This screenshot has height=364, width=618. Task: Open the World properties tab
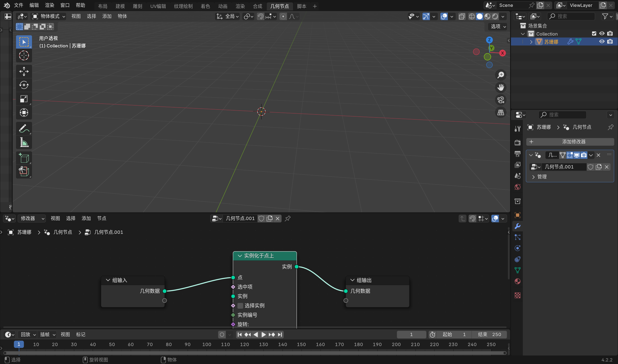[518, 187]
